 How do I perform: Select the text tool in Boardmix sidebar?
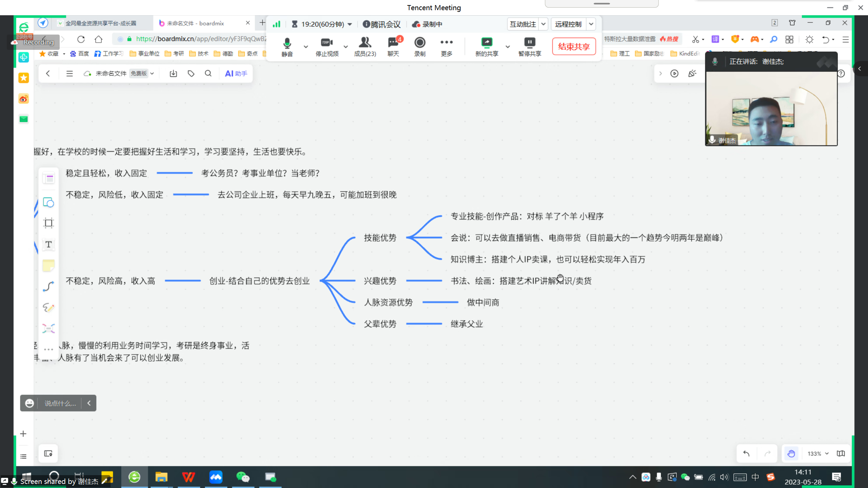(x=48, y=244)
